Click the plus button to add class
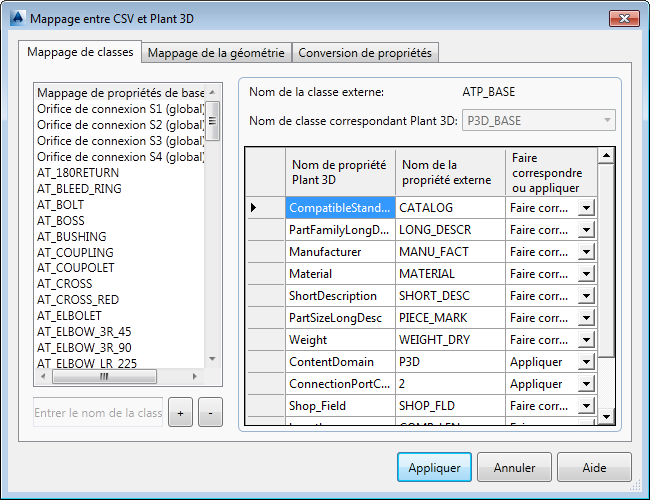The image size is (650, 500). [180, 412]
